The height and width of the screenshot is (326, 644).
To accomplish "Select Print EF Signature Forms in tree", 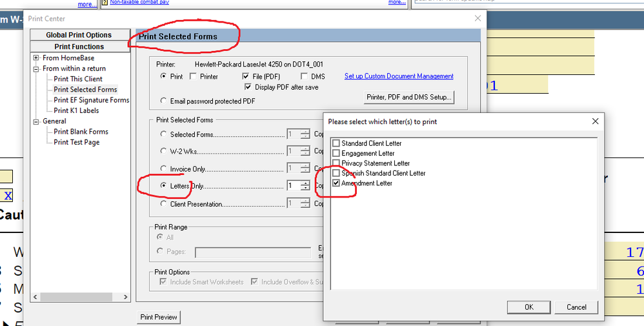I will pyautogui.click(x=91, y=100).
